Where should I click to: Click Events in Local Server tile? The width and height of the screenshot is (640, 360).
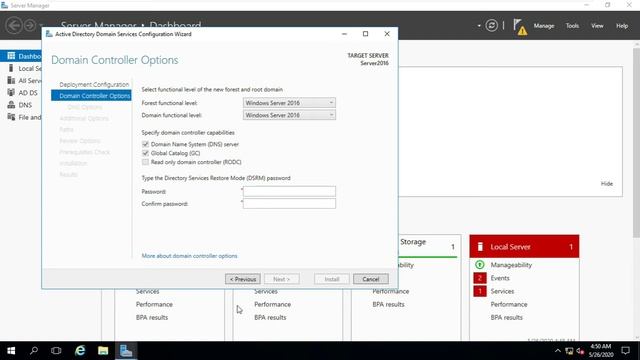point(500,278)
